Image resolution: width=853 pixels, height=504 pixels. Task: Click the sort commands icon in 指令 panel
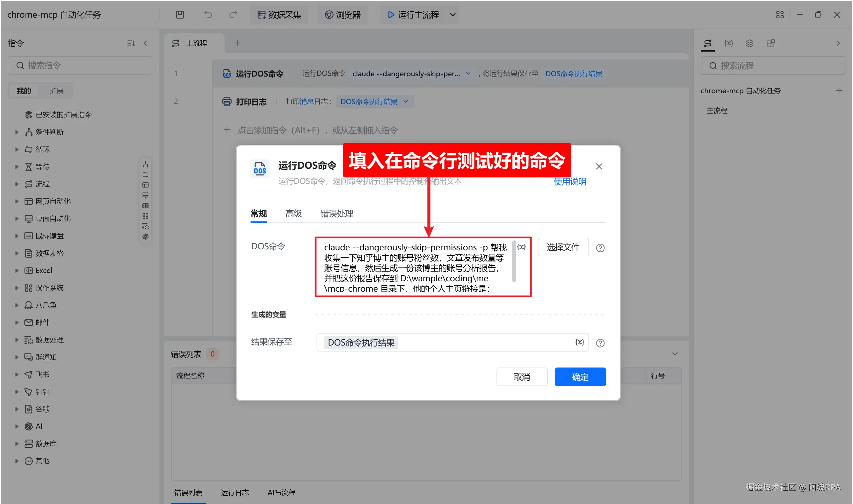[131, 43]
